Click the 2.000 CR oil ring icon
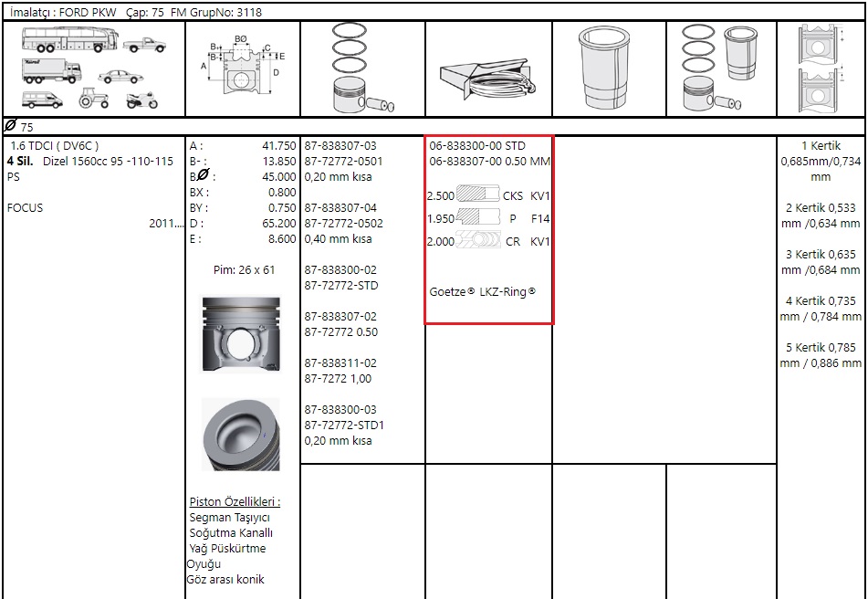868x599 pixels. pos(478,241)
